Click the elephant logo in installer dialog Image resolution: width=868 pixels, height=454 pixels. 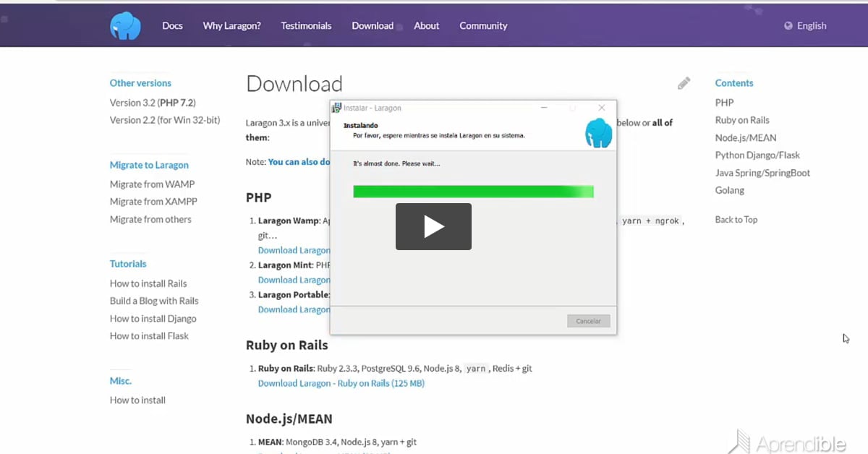point(598,133)
